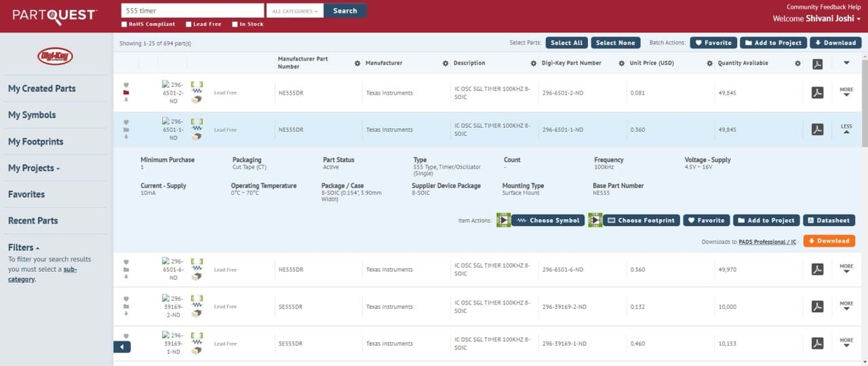Click the sidebar collapse arrow tab
The height and width of the screenshot is (366, 868).
(122, 347)
